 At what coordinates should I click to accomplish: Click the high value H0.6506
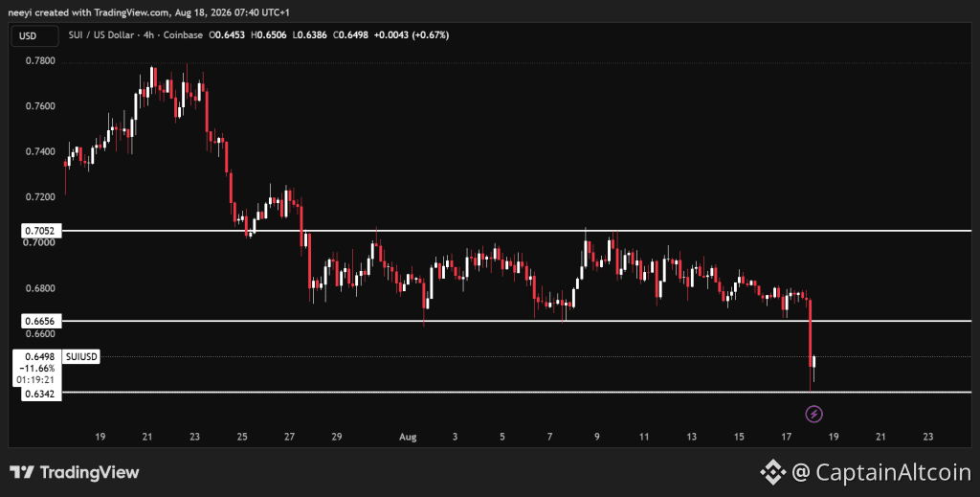coord(269,35)
